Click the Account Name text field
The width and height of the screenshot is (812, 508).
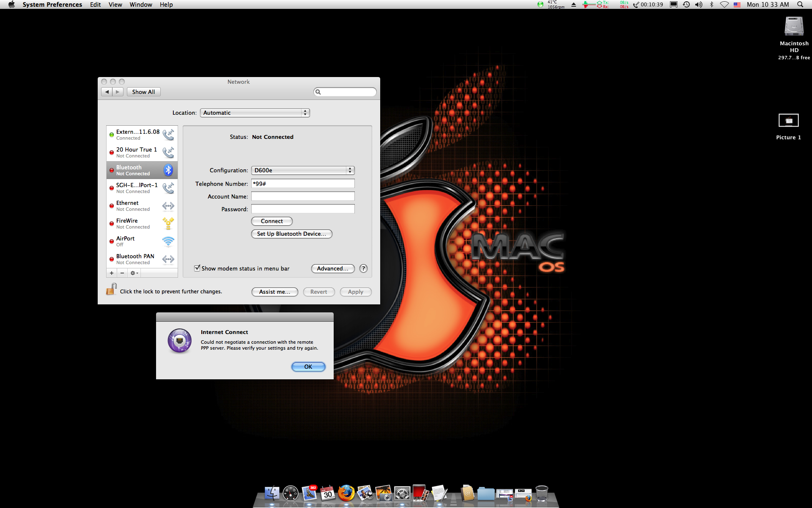(303, 196)
